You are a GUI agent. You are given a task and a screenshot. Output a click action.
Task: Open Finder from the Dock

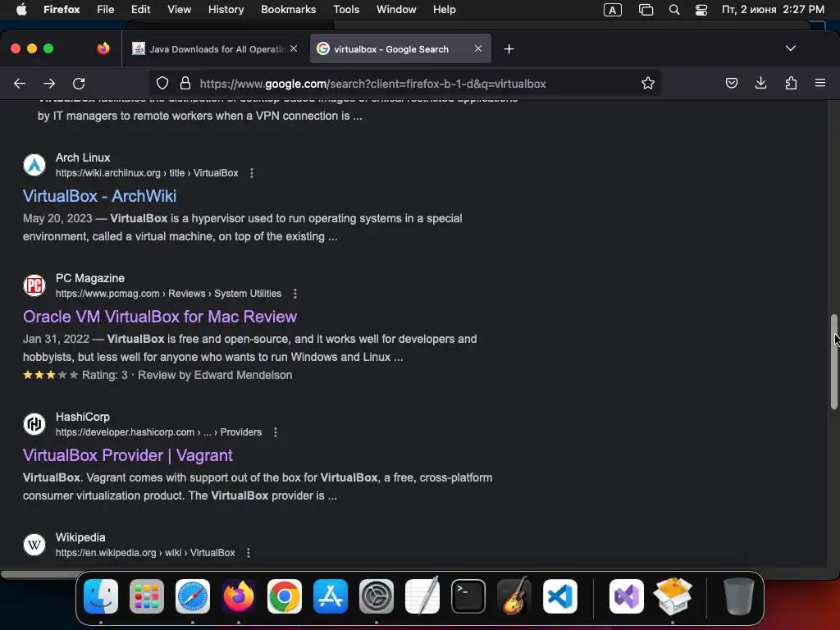tap(101, 596)
